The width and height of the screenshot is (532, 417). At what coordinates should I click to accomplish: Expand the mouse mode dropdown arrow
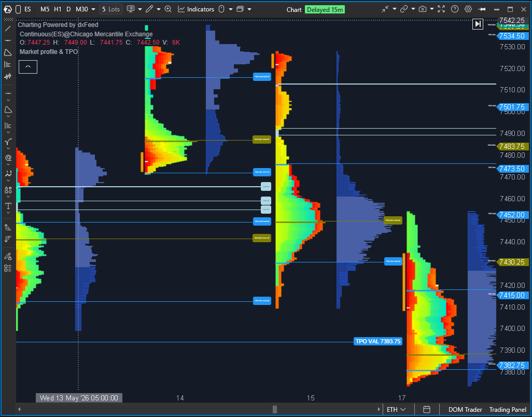pos(231,9)
